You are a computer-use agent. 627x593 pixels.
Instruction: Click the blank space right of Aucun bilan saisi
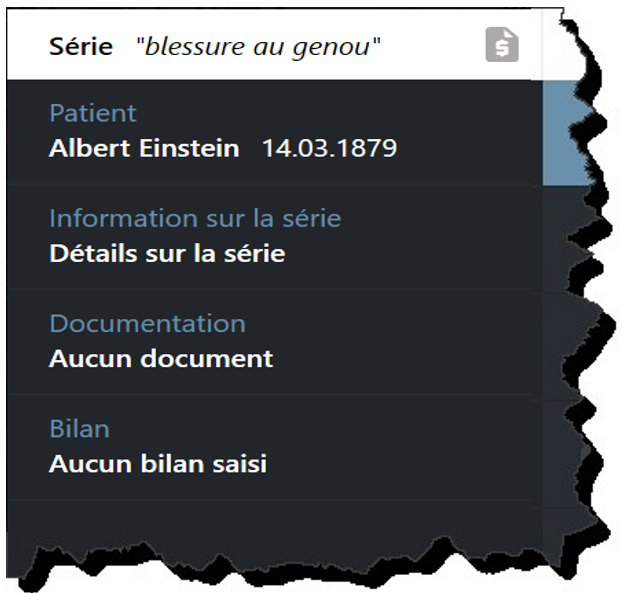[400, 464]
